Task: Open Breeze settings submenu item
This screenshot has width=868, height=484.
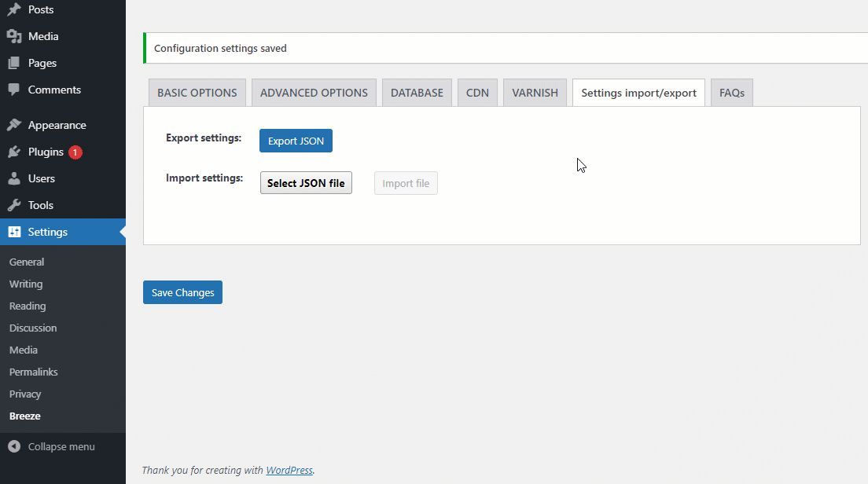Action: 25,416
